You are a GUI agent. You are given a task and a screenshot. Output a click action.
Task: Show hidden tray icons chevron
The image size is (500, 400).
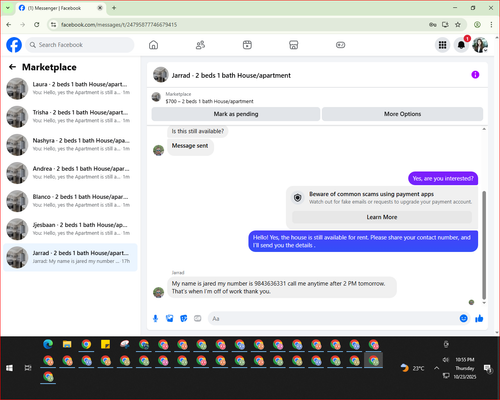click(436, 368)
